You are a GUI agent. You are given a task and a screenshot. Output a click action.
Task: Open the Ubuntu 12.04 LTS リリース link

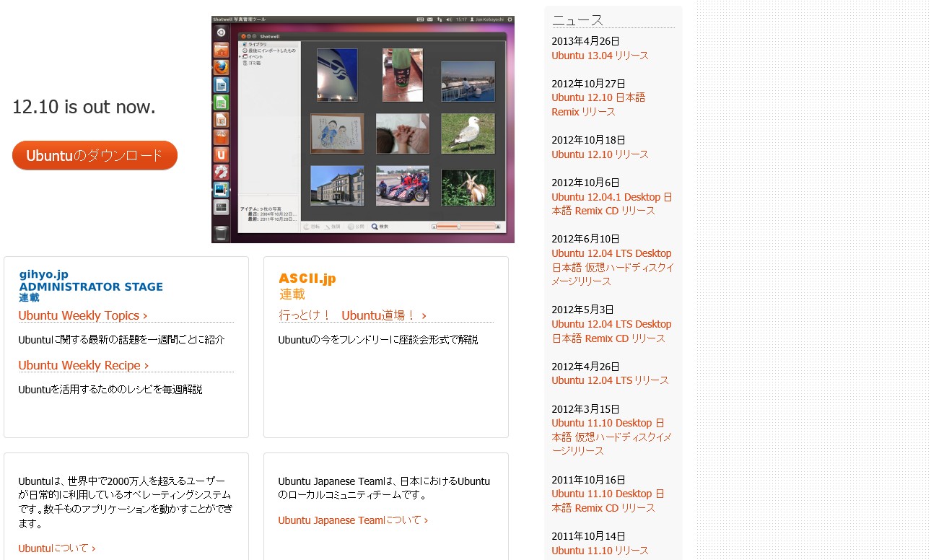click(610, 380)
